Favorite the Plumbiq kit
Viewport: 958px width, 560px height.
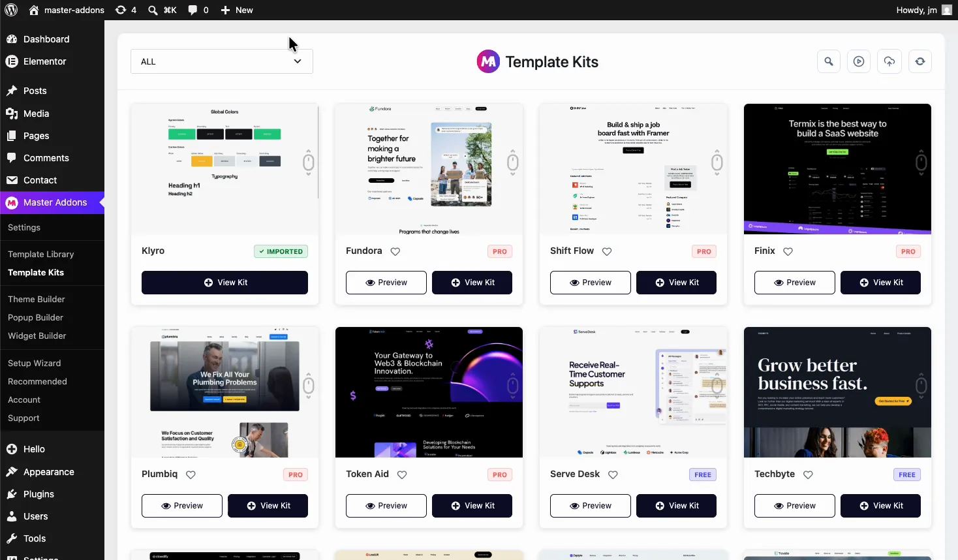click(191, 474)
